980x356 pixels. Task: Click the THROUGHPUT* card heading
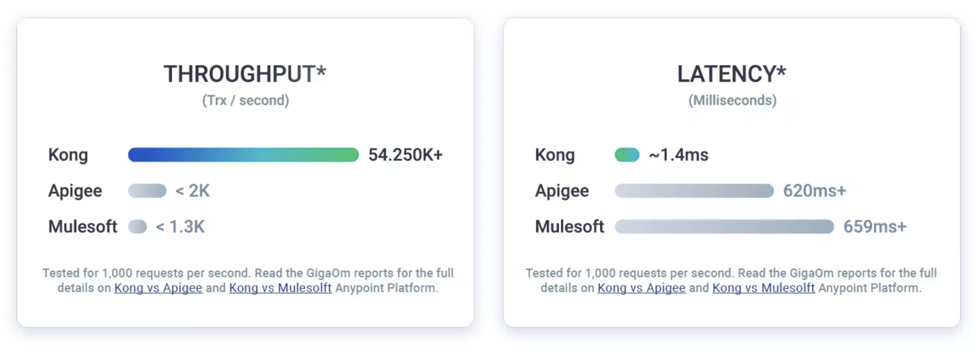[245, 74]
